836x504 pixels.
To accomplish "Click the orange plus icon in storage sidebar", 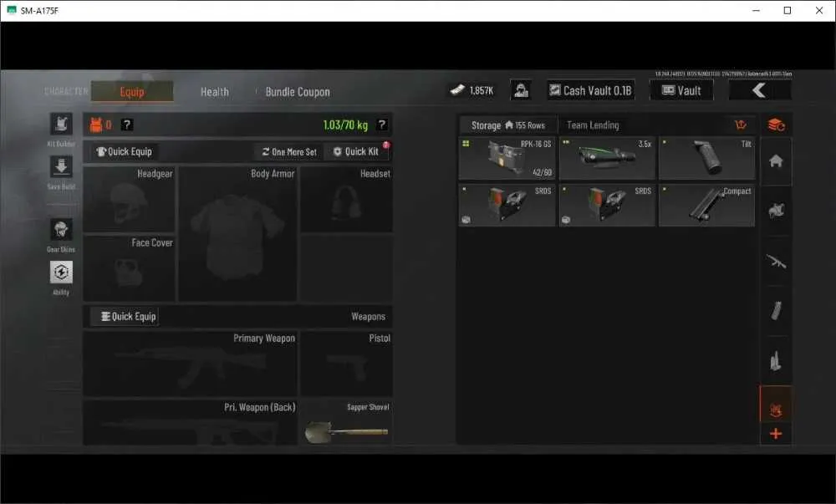I will [776, 434].
